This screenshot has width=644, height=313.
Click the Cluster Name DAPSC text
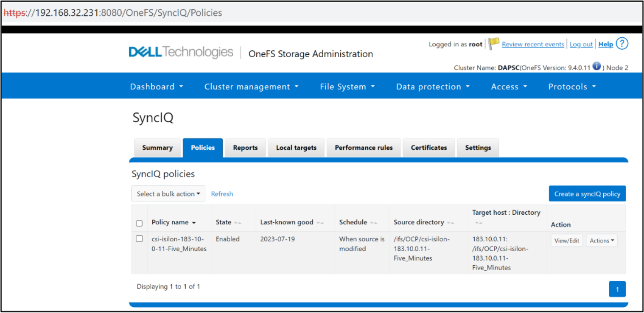point(486,68)
